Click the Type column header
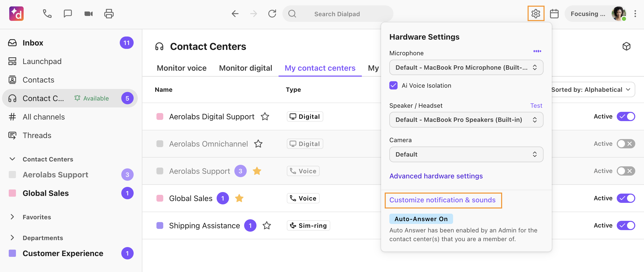Screen dimensions: 644x272 (293, 89)
